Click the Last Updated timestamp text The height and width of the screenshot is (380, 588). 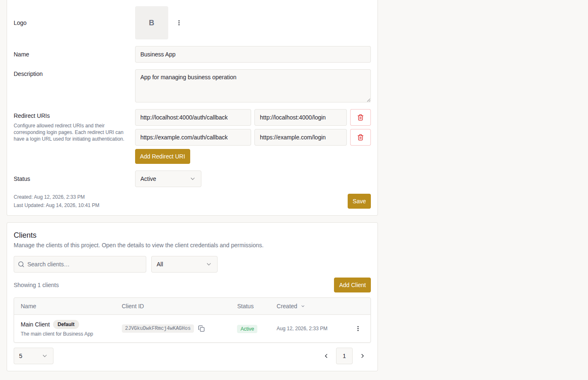tap(56, 205)
